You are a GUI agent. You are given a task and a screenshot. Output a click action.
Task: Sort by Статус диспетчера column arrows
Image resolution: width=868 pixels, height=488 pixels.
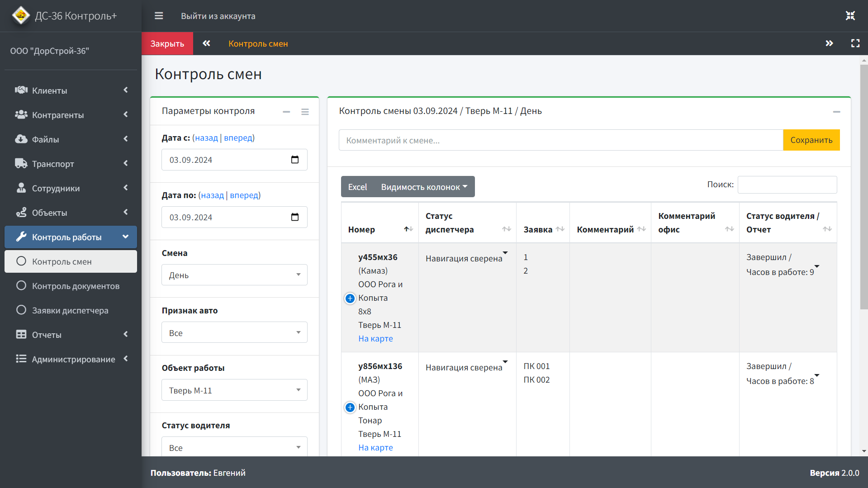coord(507,229)
